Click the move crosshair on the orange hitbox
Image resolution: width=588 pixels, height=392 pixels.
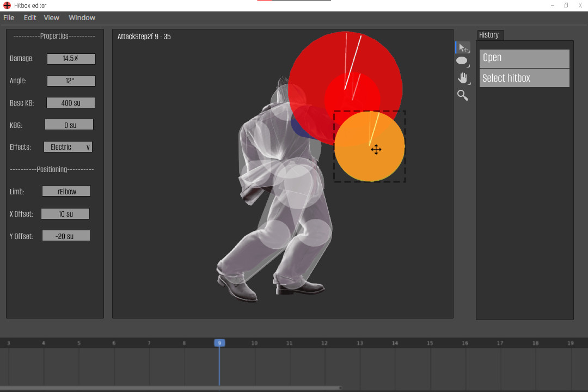pyautogui.click(x=376, y=149)
